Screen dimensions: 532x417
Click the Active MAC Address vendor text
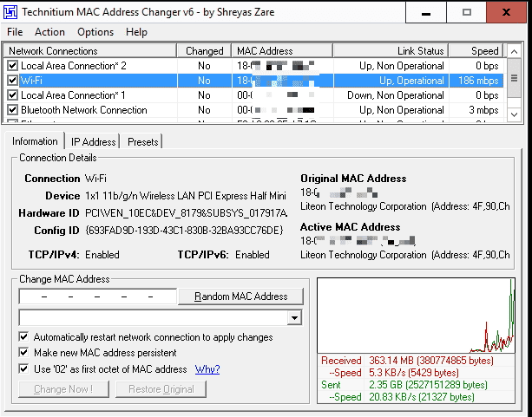point(405,255)
